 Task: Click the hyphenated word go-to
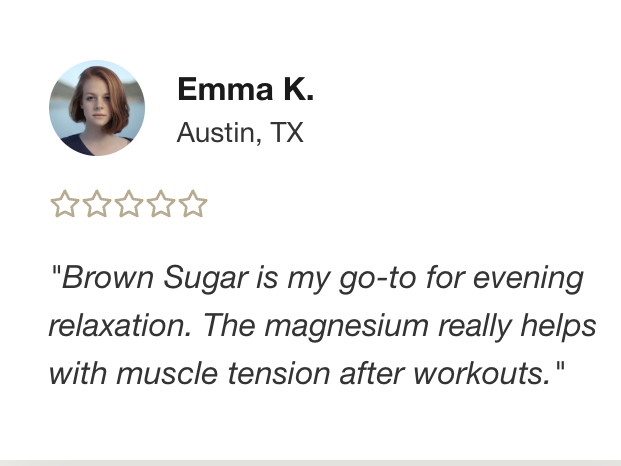[378, 280]
